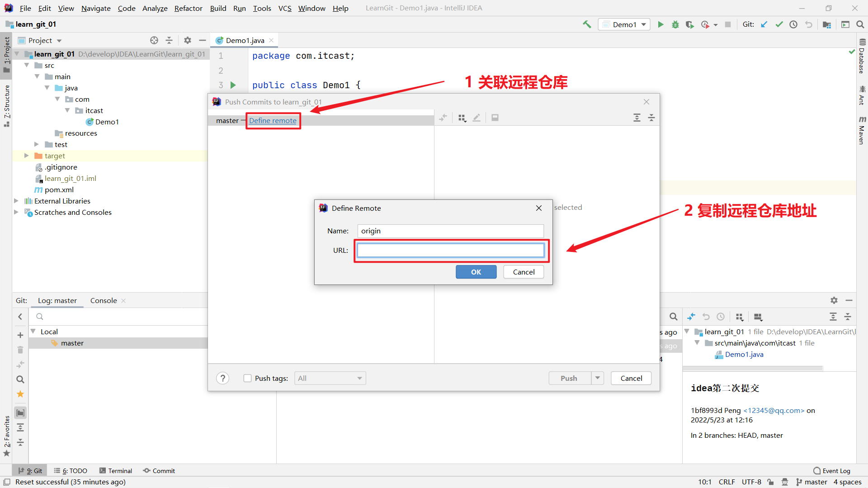Click the favorite star icon in Git log

tap(20, 394)
